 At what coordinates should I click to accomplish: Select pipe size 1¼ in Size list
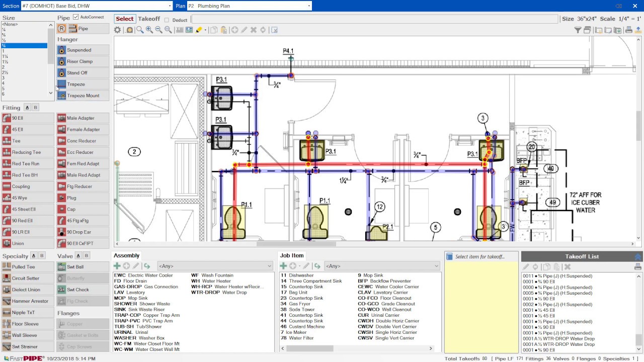(24, 56)
